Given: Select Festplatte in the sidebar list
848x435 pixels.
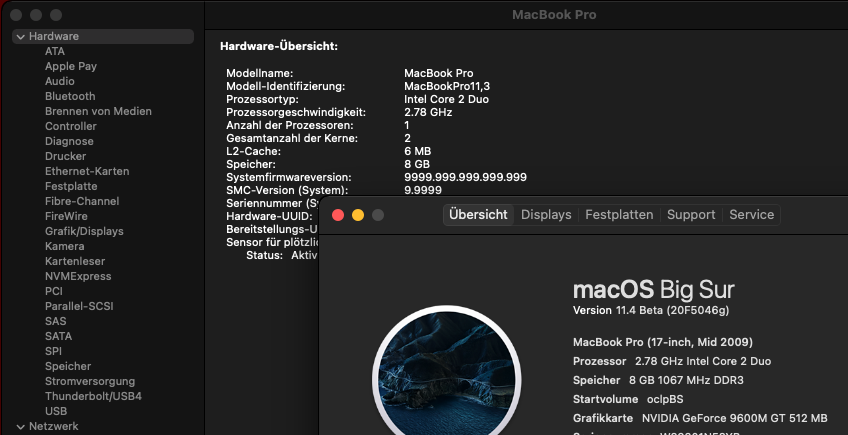Looking at the screenshot, I should click(71, 186).
